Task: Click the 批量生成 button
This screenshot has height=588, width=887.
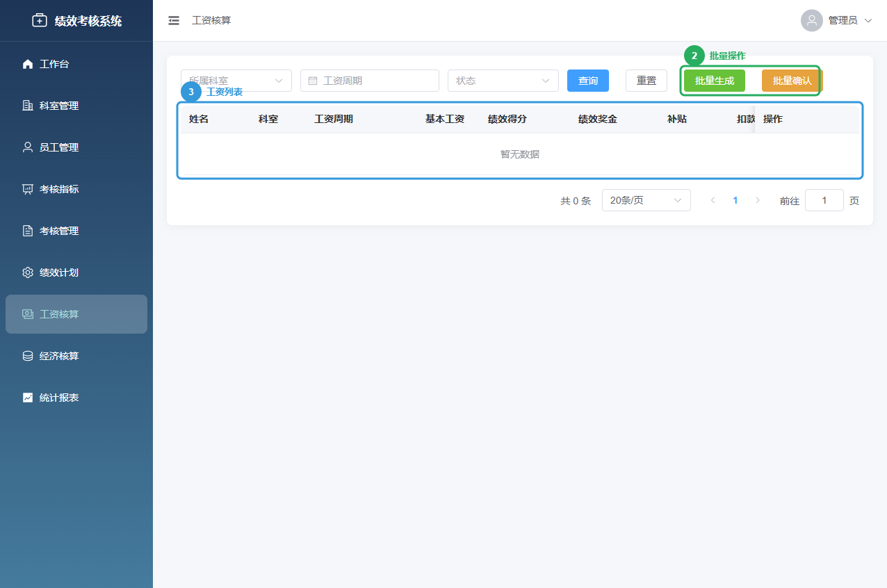Action: click(714, 80)
